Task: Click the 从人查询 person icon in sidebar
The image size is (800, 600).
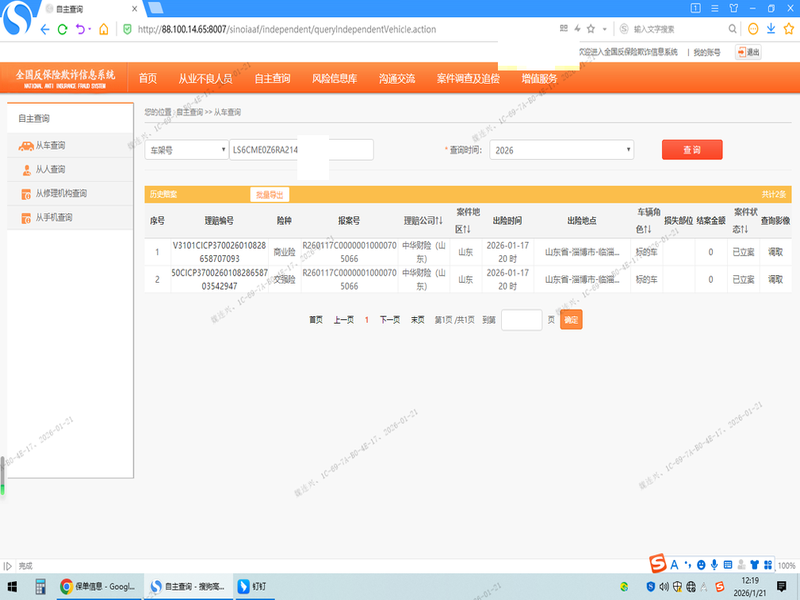Action: tap(25, 170)
